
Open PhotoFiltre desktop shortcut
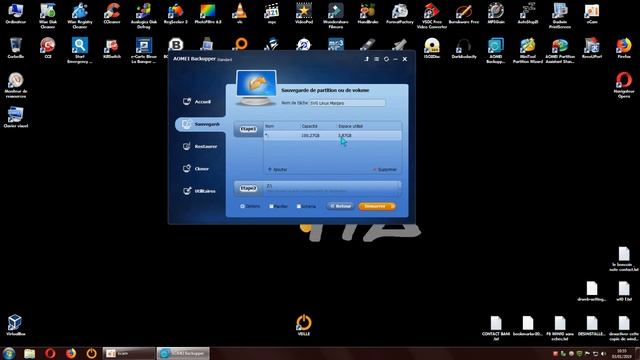208,13
